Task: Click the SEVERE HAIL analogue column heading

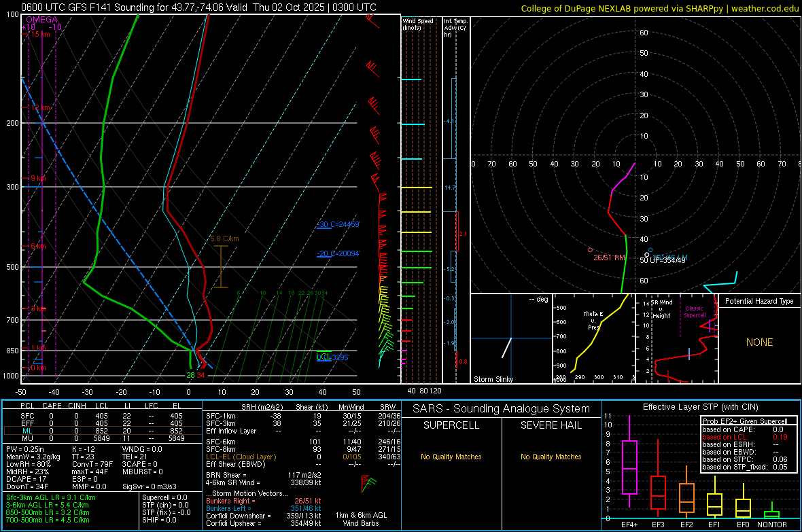Action: (551, 425)
